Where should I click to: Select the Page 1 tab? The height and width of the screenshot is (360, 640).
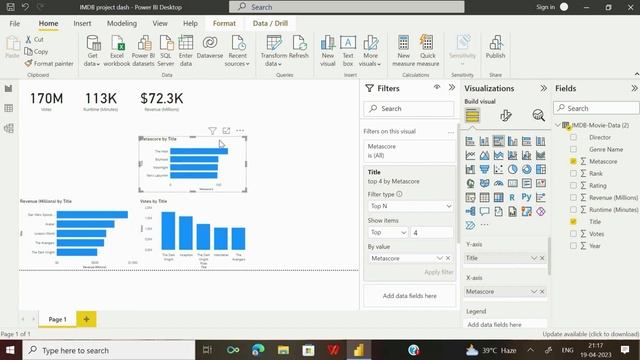tap(58, 319)
